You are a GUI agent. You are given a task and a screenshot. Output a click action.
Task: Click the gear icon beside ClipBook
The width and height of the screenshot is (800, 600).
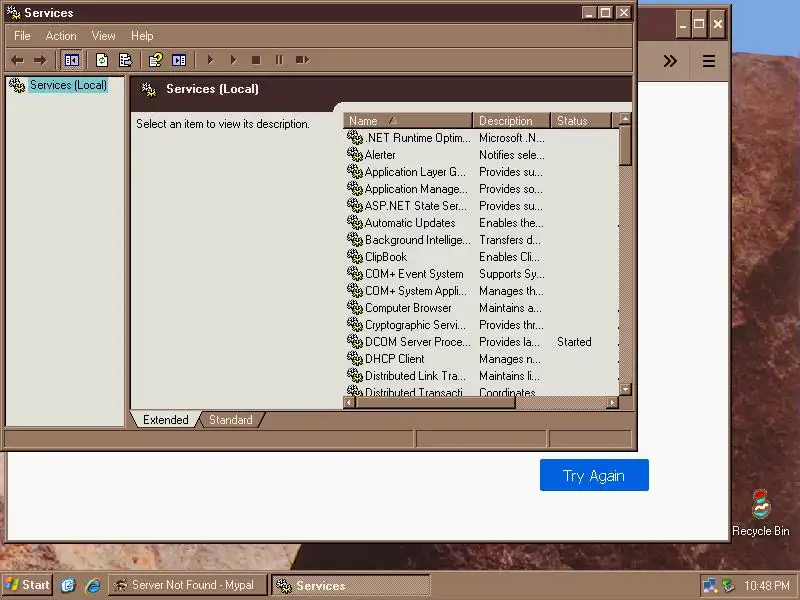[355, 256]
